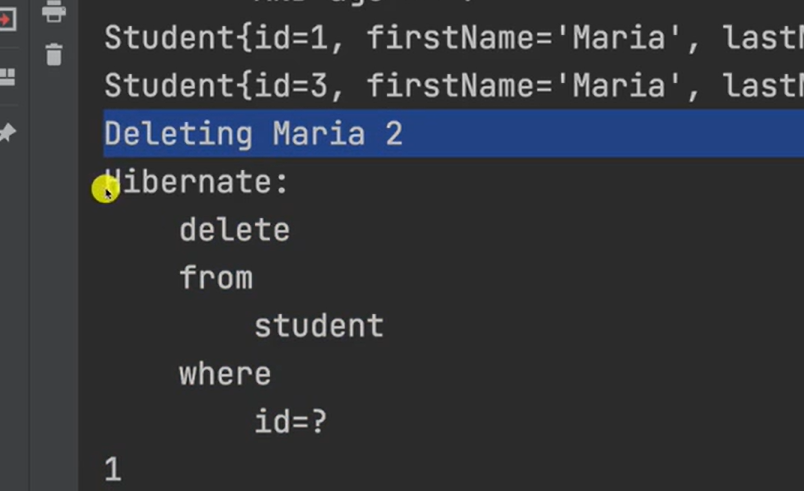
Task: Click the yellow highlighted cursor spot
Action: tap(106, 189)
